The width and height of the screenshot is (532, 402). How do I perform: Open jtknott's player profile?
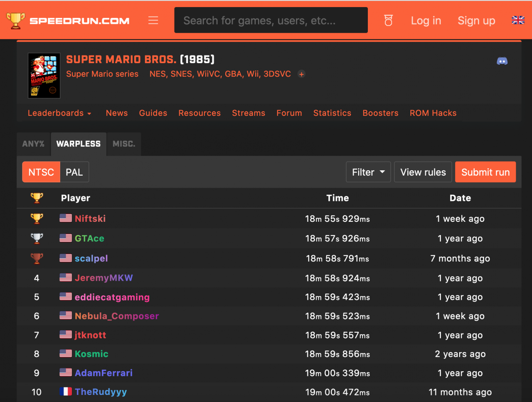(x=91, y=335)
